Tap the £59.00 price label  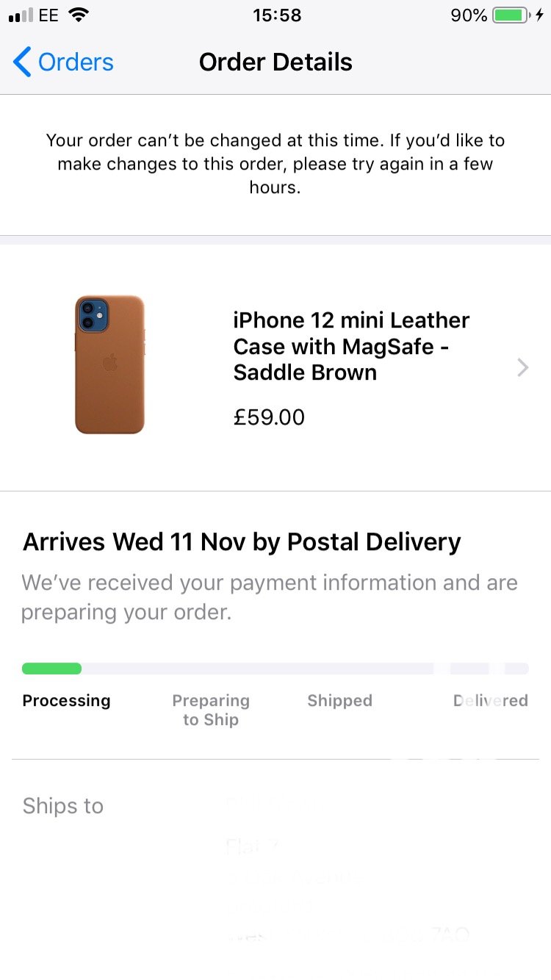(x=269, y=417)
